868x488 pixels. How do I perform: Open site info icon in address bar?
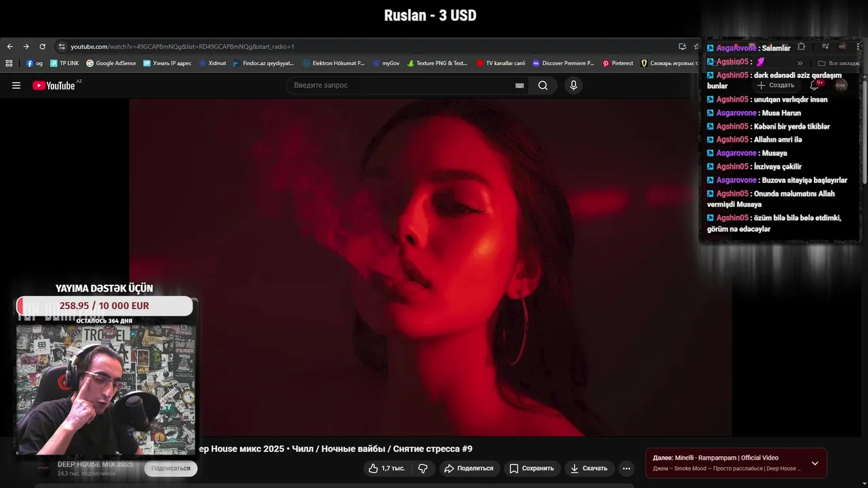pyautogui.click(x=62, y=47)
